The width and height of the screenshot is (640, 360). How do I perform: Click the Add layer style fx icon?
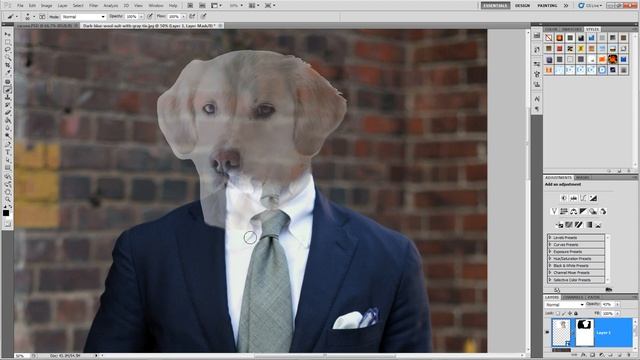click(x=583, y=355)
